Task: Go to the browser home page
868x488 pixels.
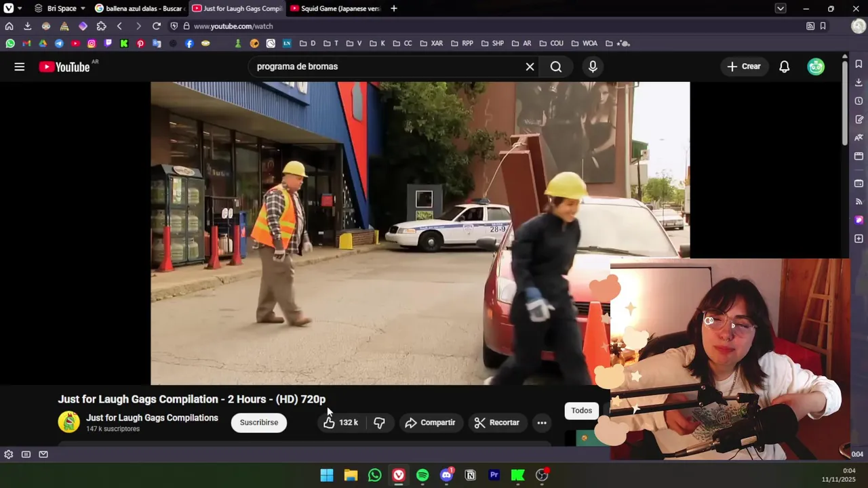Action: coord(9,26)
